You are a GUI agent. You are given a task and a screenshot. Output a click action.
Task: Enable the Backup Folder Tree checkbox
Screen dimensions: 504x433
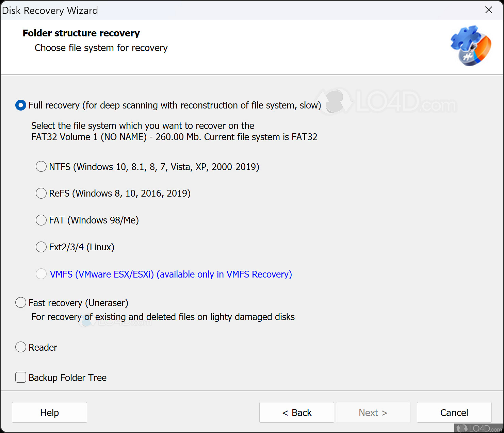tap(20, 377)
